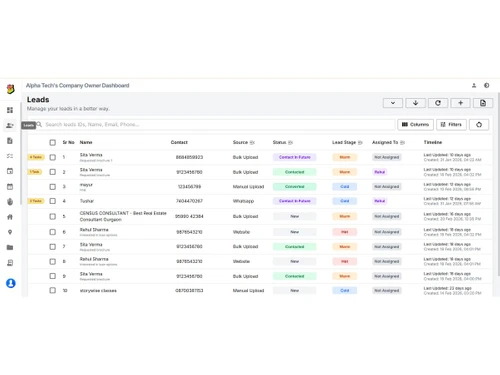Open the Filters button
Image resolution: width=500 pixels, height=375 pixels.
pos(451,125)
